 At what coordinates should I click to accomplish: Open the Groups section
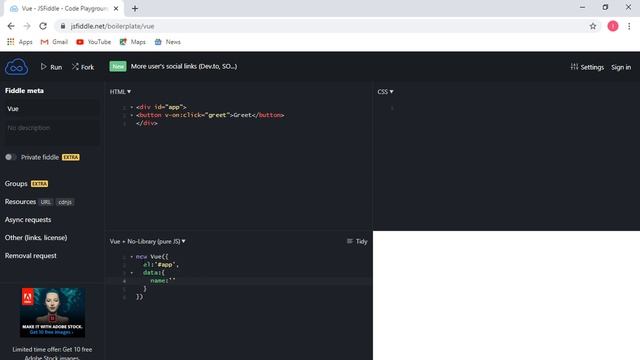(16, 184)
